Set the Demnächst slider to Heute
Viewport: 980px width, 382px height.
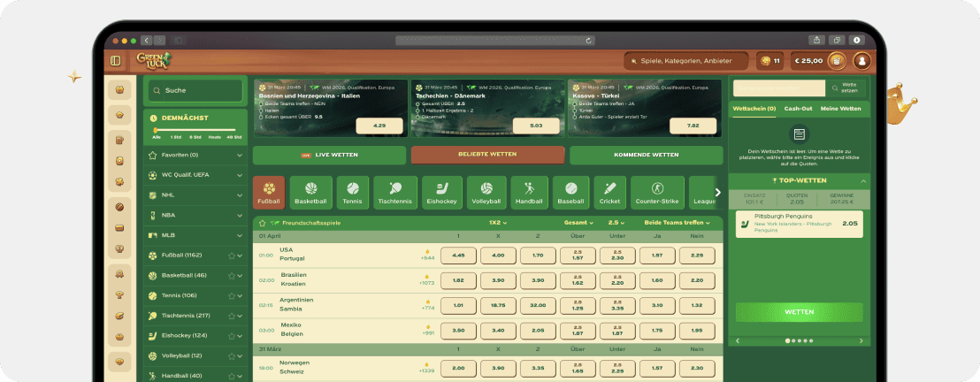click(x=214, y=137)
